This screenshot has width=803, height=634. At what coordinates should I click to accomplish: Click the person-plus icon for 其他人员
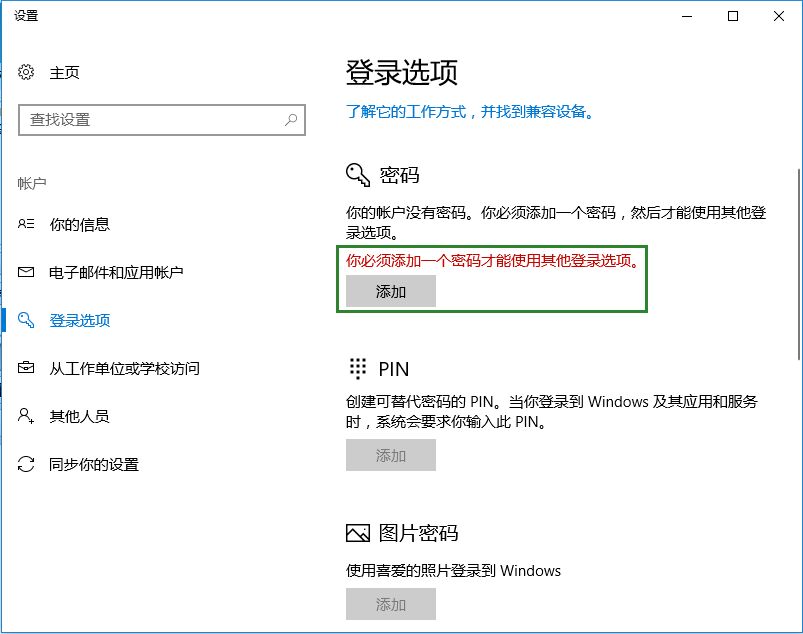[26, 415]
